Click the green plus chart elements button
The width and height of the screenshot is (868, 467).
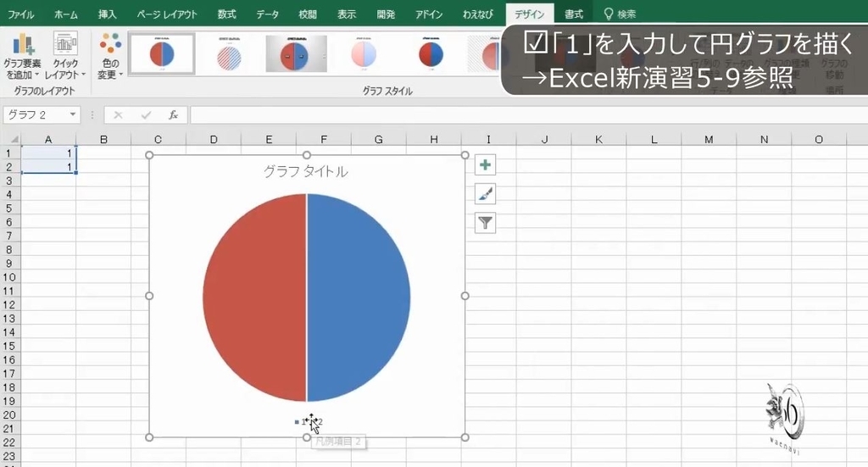(x=486, y=165)
